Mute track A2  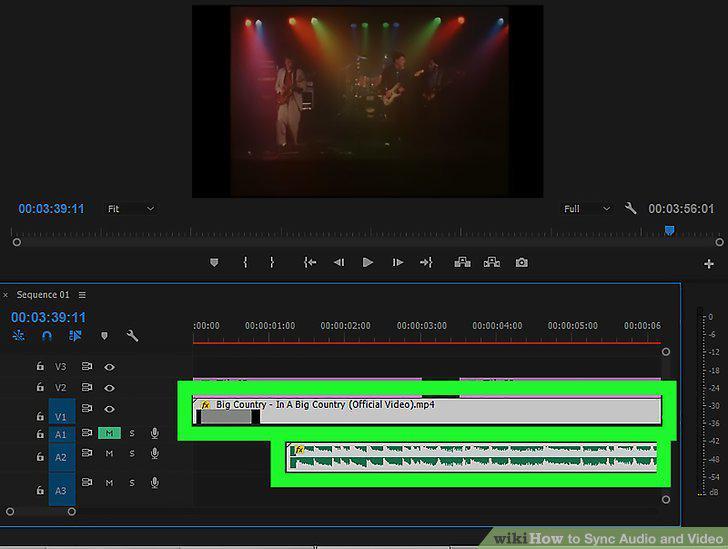pos(109,453)
